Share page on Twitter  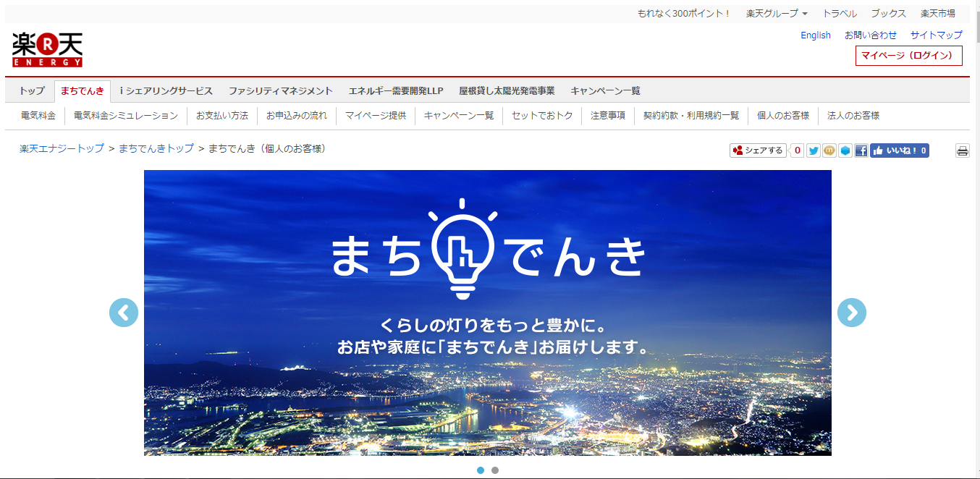pyautogui.click(x=814, y=151)
